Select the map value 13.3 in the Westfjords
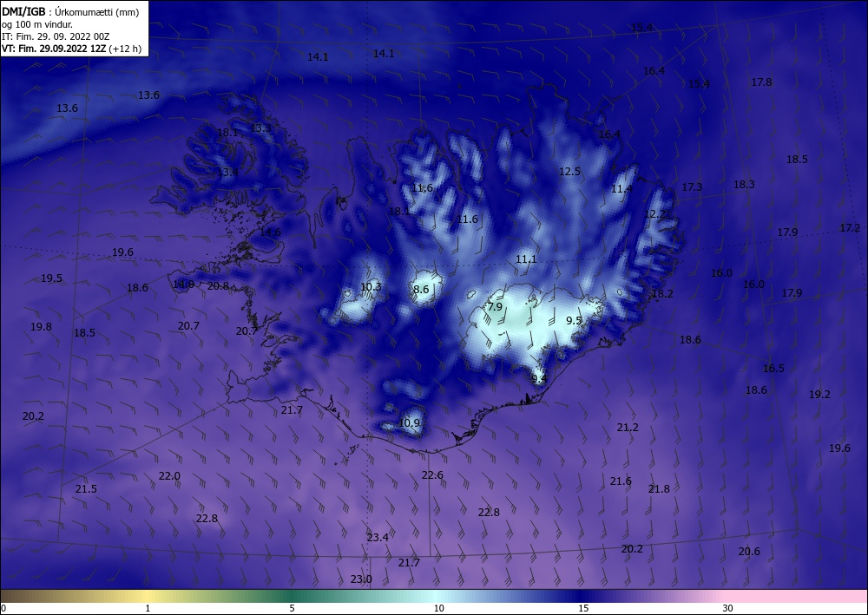The height and width of the screenshot is (615, 868). click(261, 128)
